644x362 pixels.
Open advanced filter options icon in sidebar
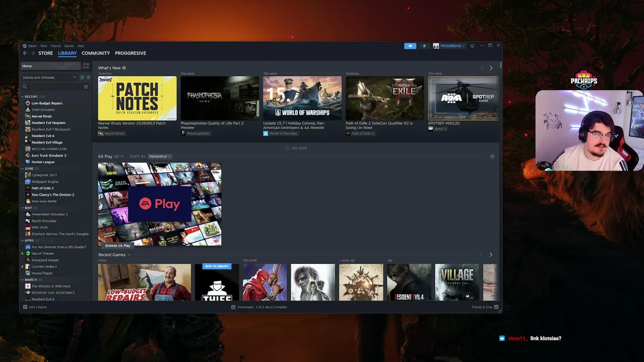pyautogui.click(x=86, y=87)
